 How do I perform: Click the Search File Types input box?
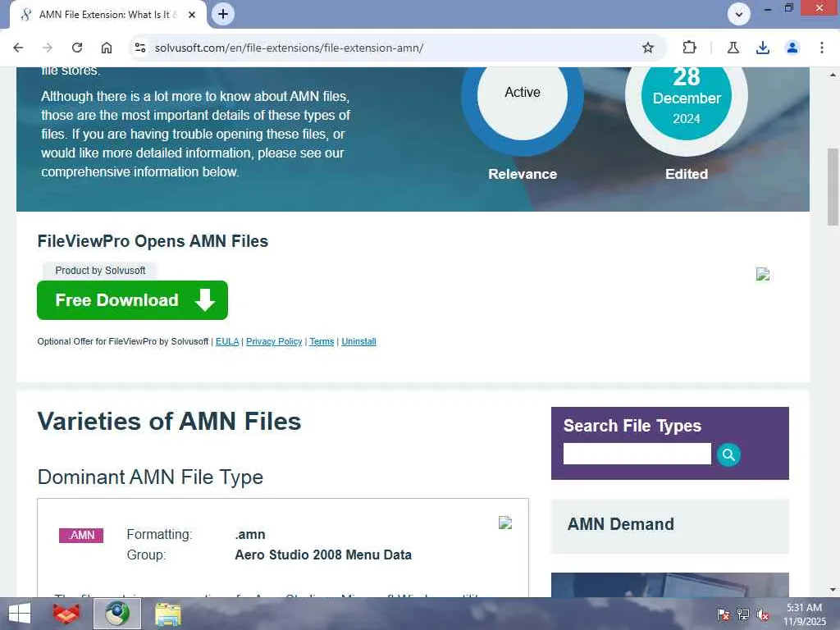(637, 454)
